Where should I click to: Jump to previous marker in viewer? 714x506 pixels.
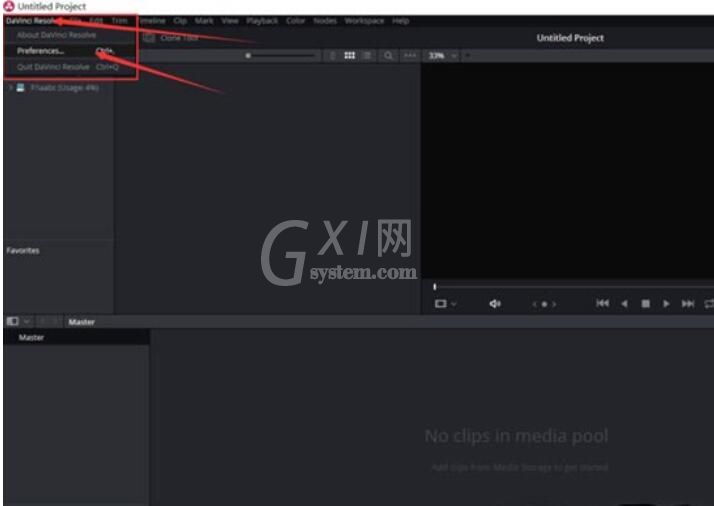[534, 304]
